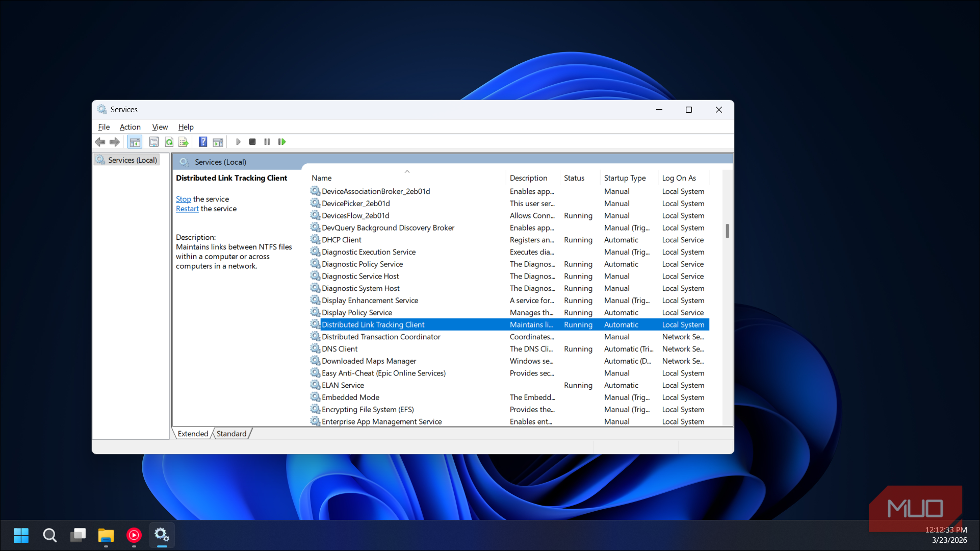Click the services list vertical scrollbar thumb
This screenshot has width=980, height=551.
(x=728, y=231)
